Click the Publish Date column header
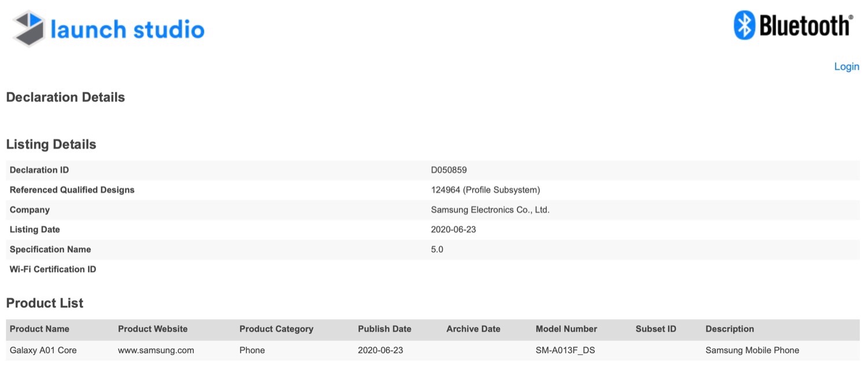The height and width of the screenshot is (371, 868). [384, 329]
